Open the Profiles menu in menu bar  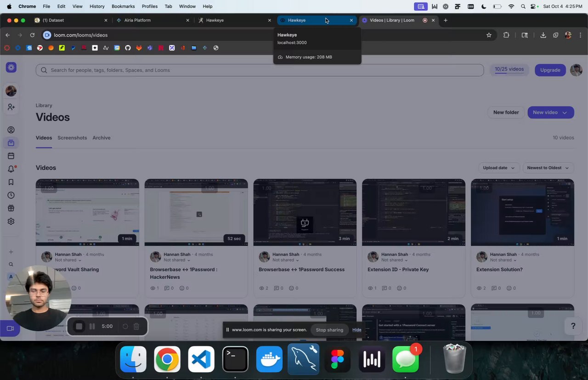[150, 6]
